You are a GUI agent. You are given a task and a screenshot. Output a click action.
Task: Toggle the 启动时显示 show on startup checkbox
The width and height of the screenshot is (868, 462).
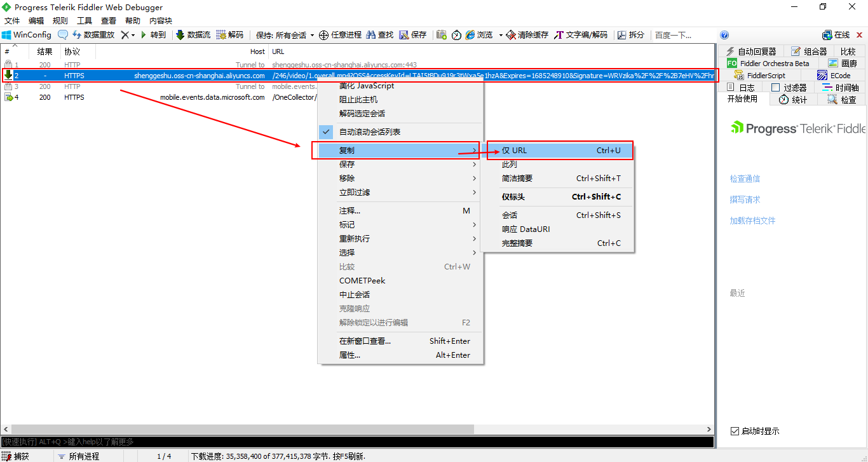tap(735, 431)
